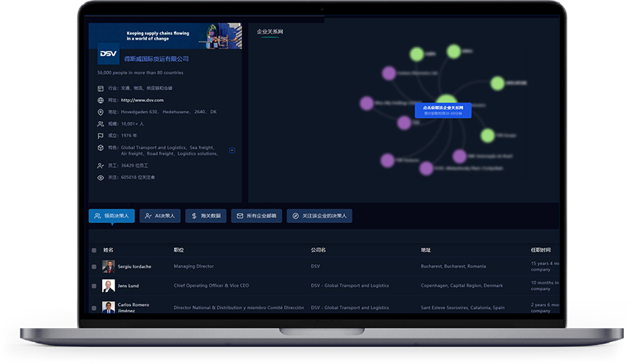Open Jens Lund's name link
634x364 pixels.
pos(128,286)
